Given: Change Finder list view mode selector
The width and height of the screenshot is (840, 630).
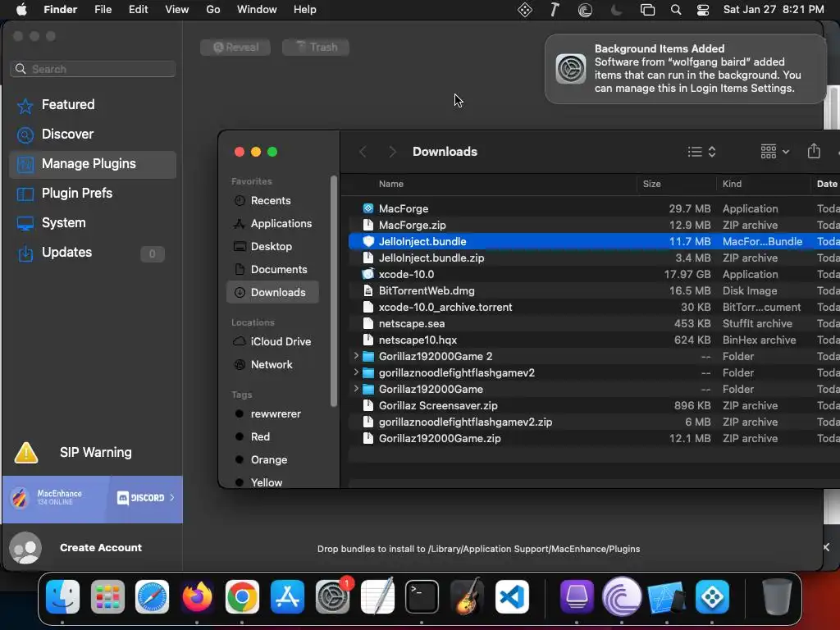Looking at the screenshot, I should 702,152.
